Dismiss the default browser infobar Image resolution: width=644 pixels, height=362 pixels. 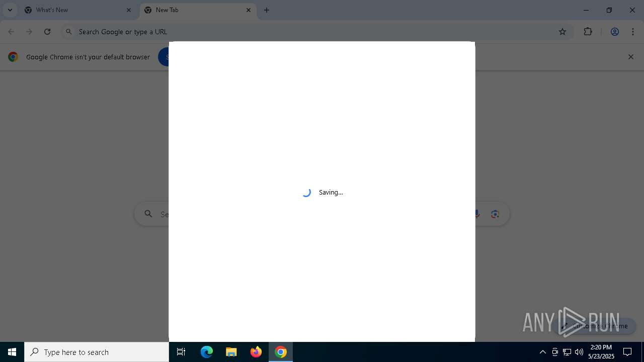coord(631,57)
